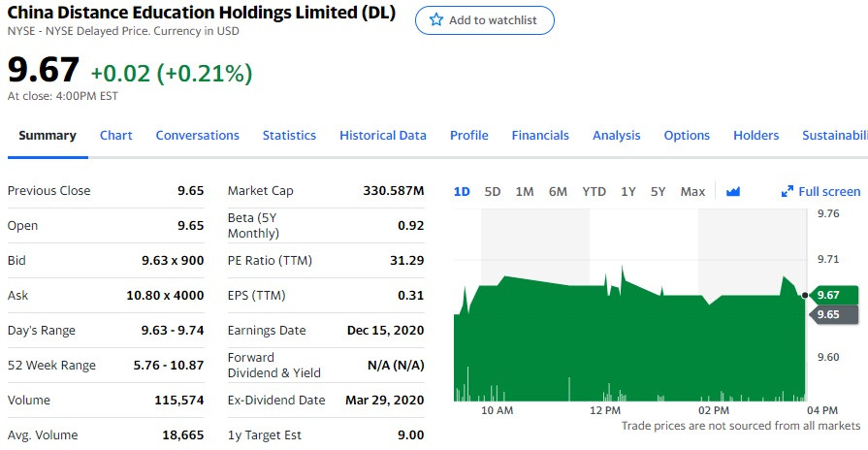This screenshot has height=450, width=868.
Task: Select the 1D chart range
Action: [462, 191]
